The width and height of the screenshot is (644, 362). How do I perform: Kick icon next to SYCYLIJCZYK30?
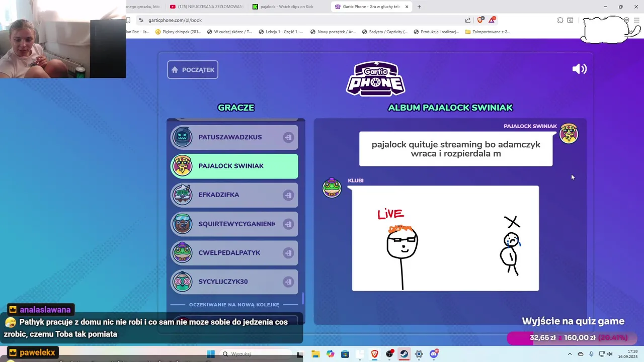point(288,282)
